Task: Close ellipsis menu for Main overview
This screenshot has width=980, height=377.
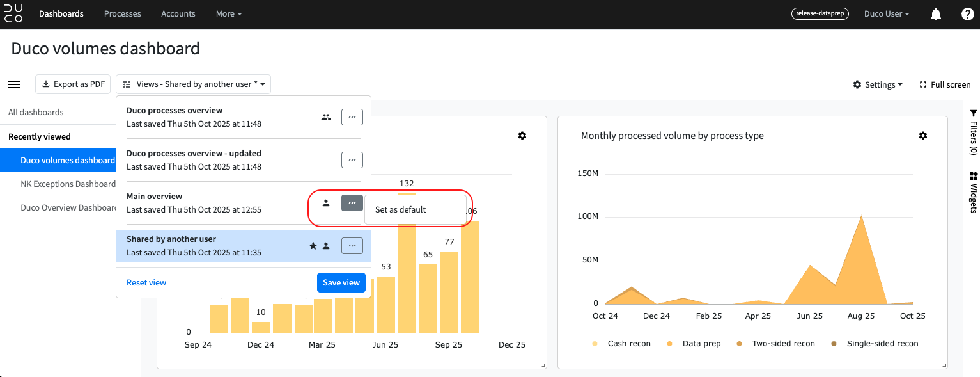Action: point(352,203)
